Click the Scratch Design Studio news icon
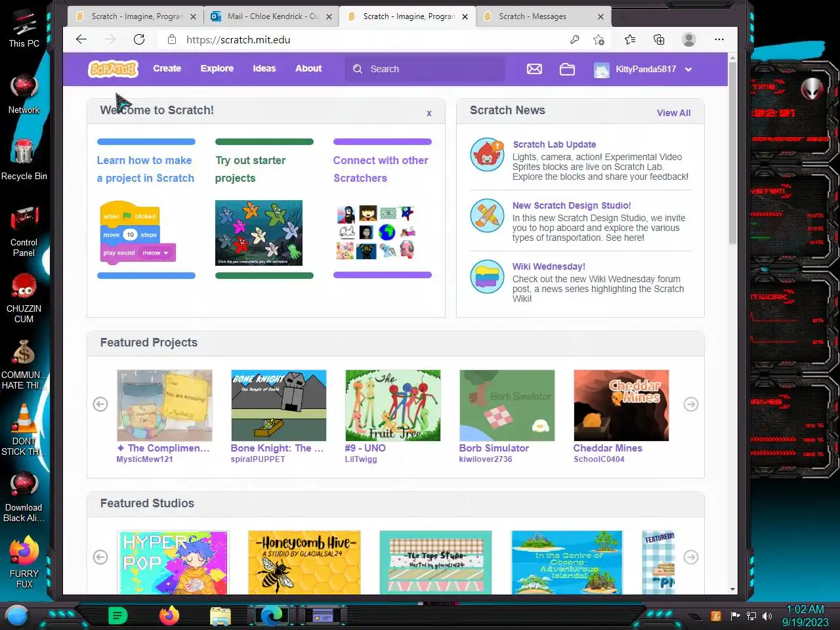 [x=487, y=215]
